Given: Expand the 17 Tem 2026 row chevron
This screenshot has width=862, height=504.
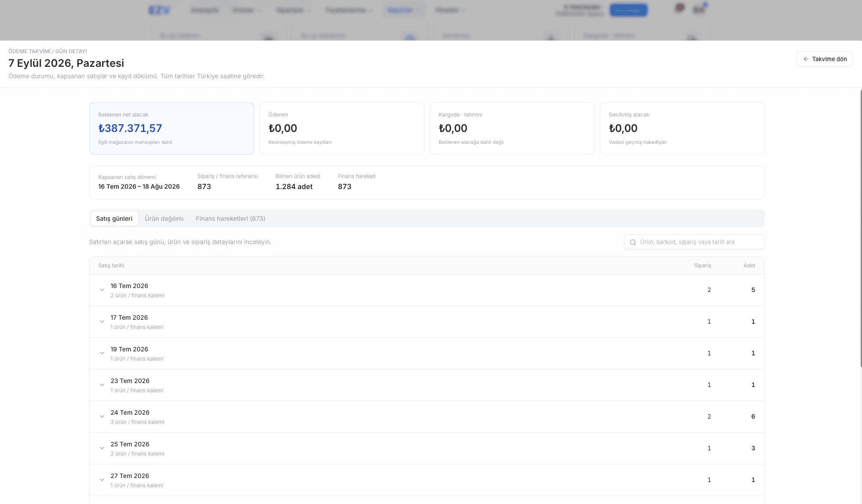Looking at the screenshot, I should click(102, 322).
